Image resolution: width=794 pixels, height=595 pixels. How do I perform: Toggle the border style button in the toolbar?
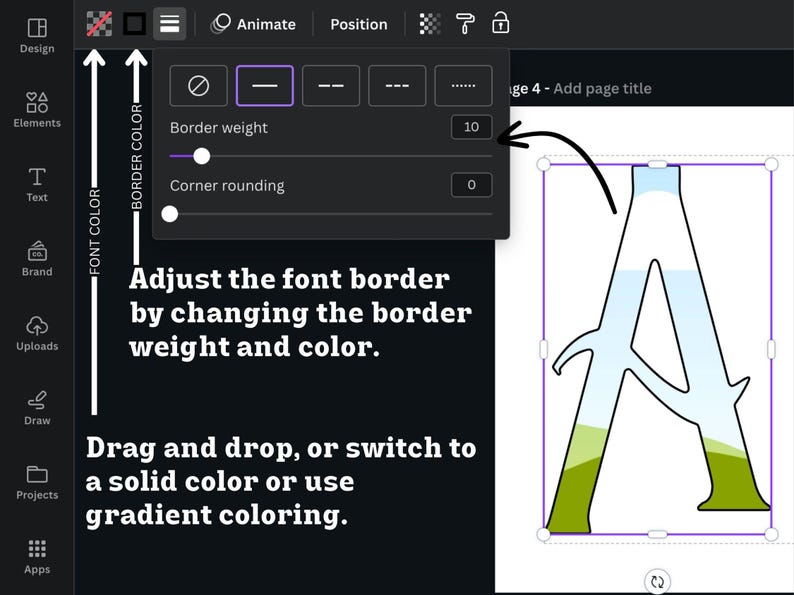pos(170,24)
